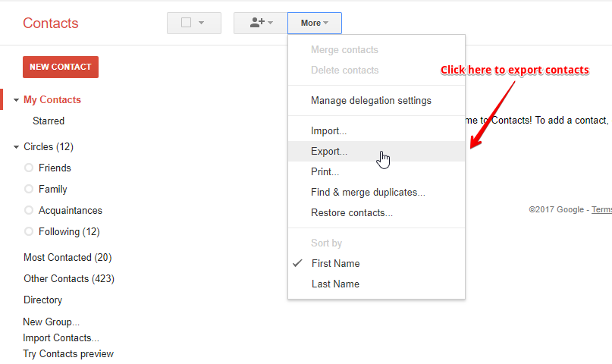612x364 pixels.
Task: Open the Acquaintances circle
Action: [71, 210]
